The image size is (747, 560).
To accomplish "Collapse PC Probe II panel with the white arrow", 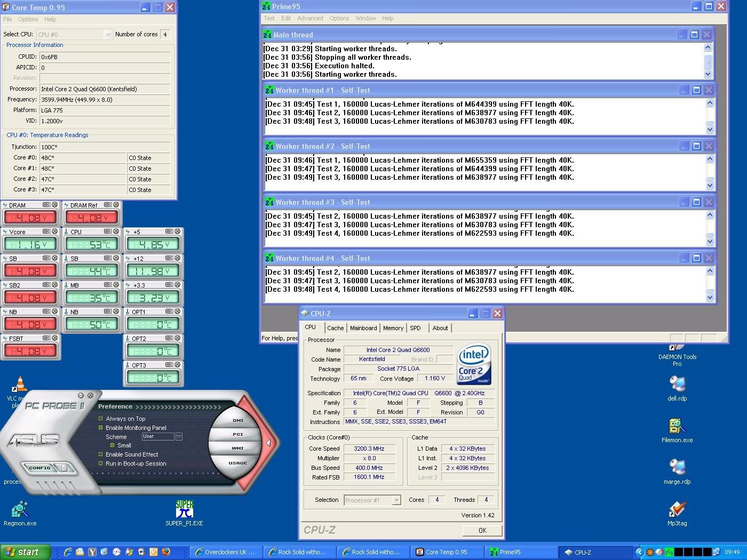I will (268, 443).
